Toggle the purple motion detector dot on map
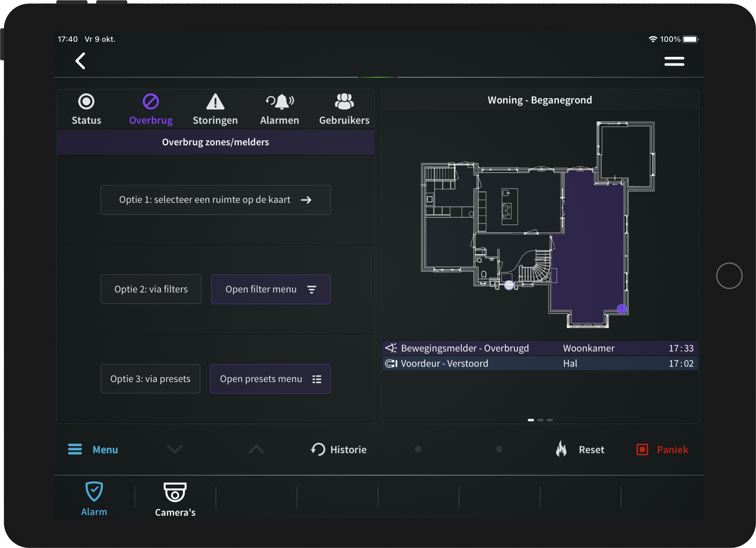This screenshot has height=548, width=756. (x=621, y=309)
